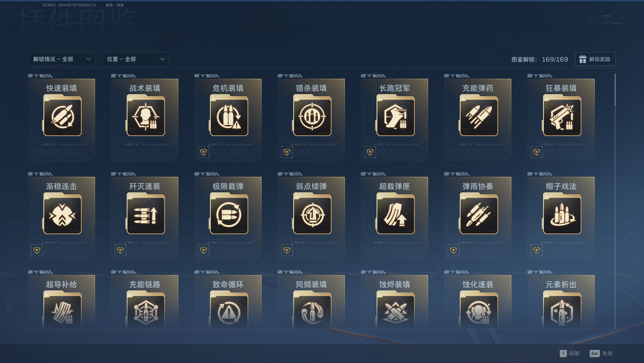Open the 充能弹药 bullet icon
The height and width of the screenshot is (363, 644).
(479, 116)
